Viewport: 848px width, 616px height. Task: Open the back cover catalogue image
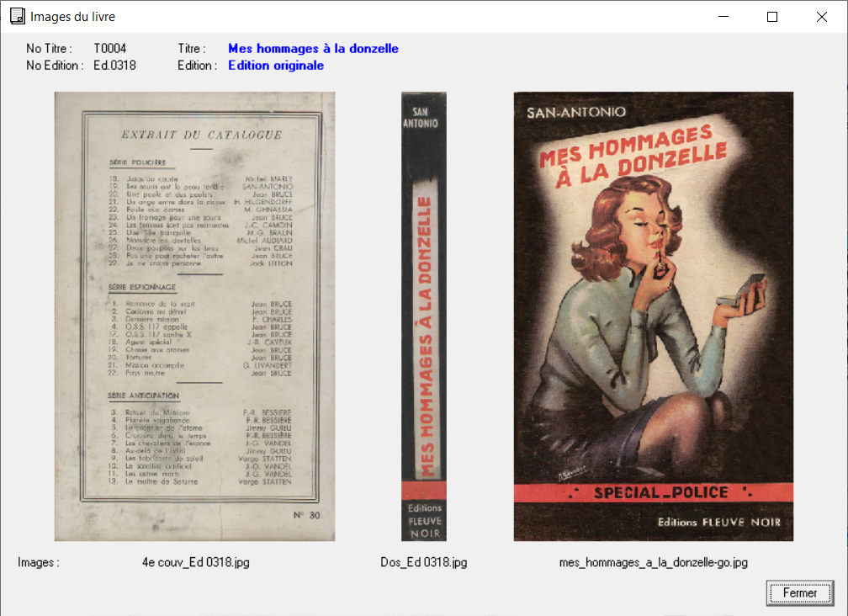(194, 316)
